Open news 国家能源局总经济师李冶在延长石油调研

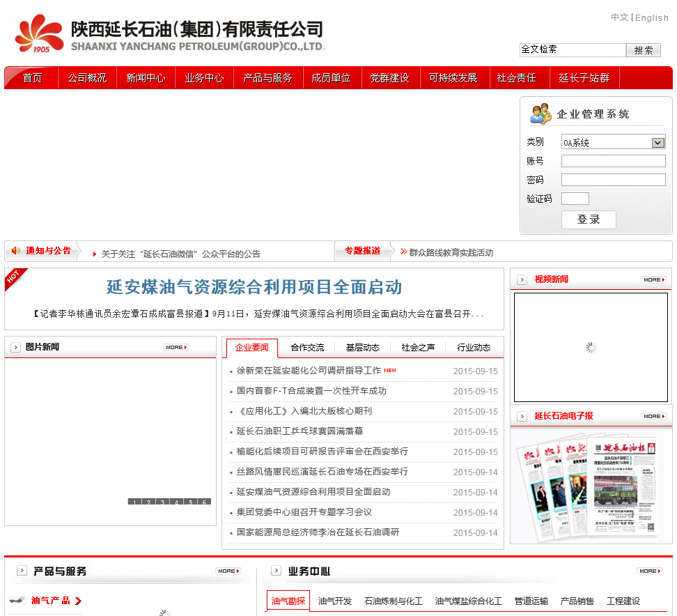click(x=318, y=532)
